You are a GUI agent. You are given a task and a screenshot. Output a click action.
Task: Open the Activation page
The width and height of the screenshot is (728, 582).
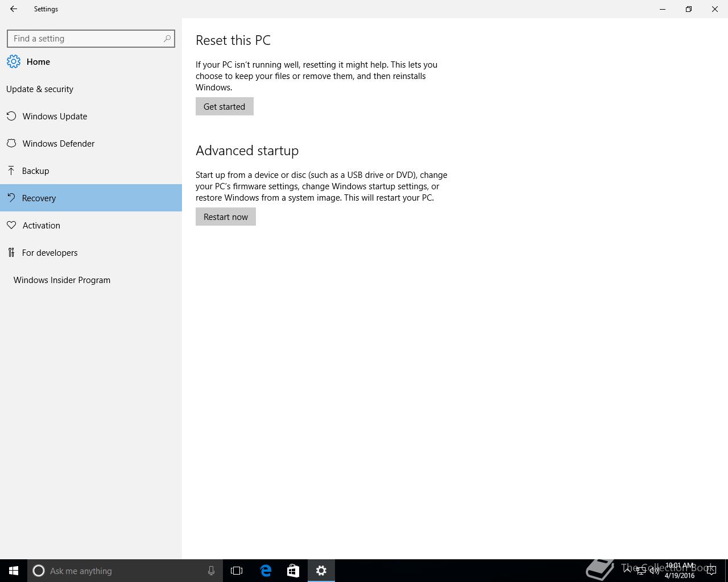pos(91,225)
